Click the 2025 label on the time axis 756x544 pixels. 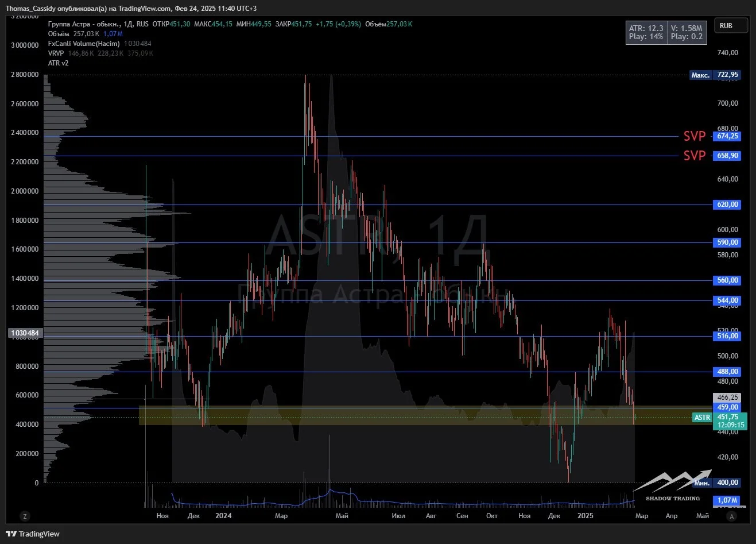pos(585,516)
